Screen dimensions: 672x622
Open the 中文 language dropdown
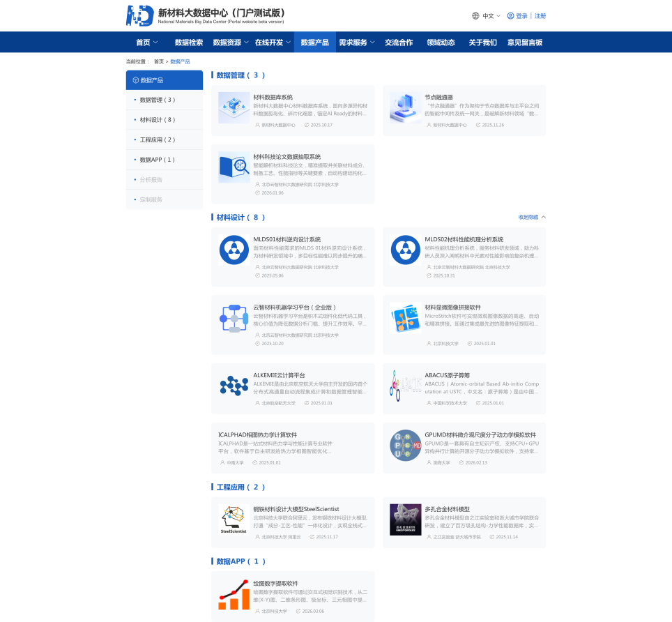tap(487, 16)
